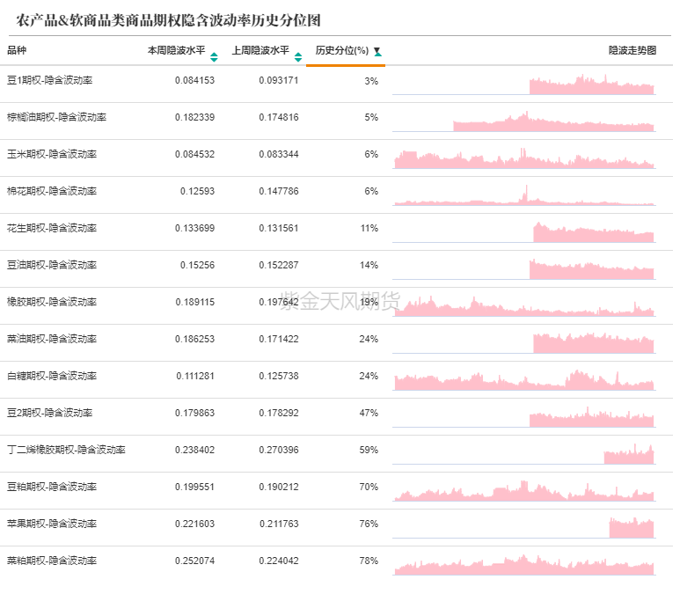680x616 pixels.
Task: Select 豆2期权-隐含波动率 row name
Action: point(50,413)
